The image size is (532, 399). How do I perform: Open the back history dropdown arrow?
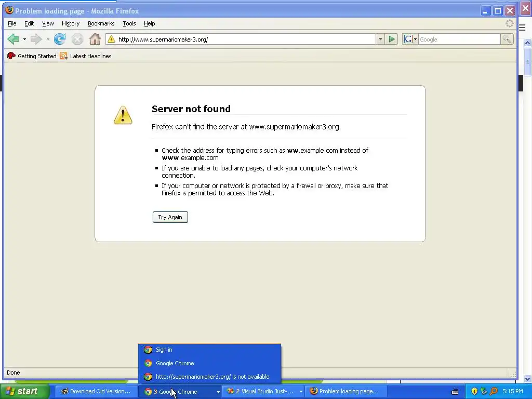click(x=24, y=39)
